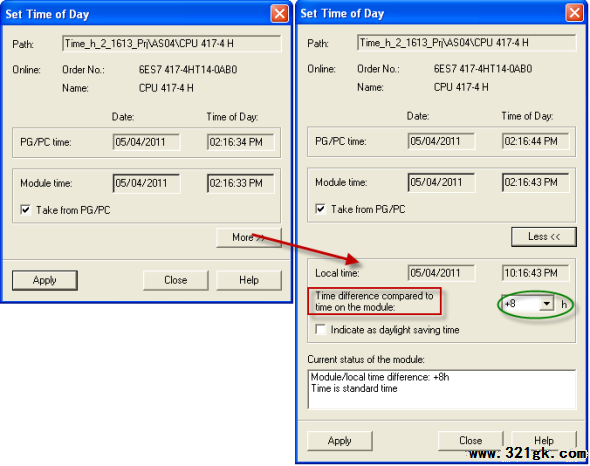
Task: Click Close button in the left dialog
Action: point(175,280)
